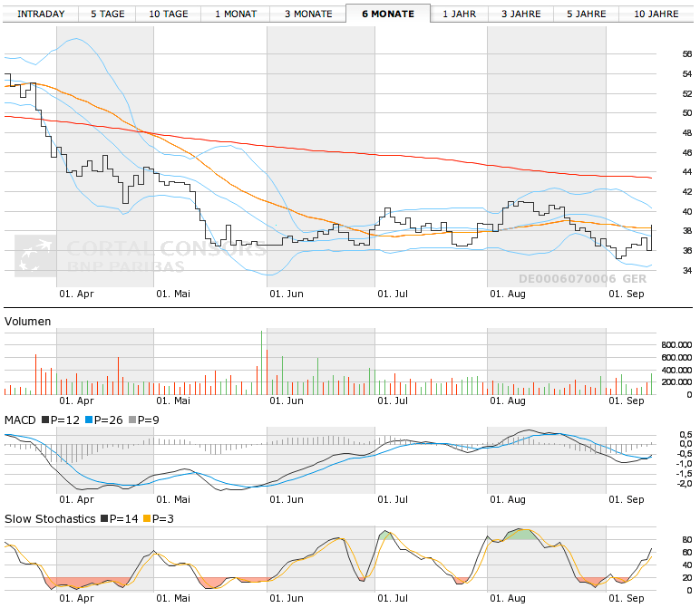700x608 pixels.
Task: Open the 10 TAGE chart tab
Action: click(x=169, y=14)
